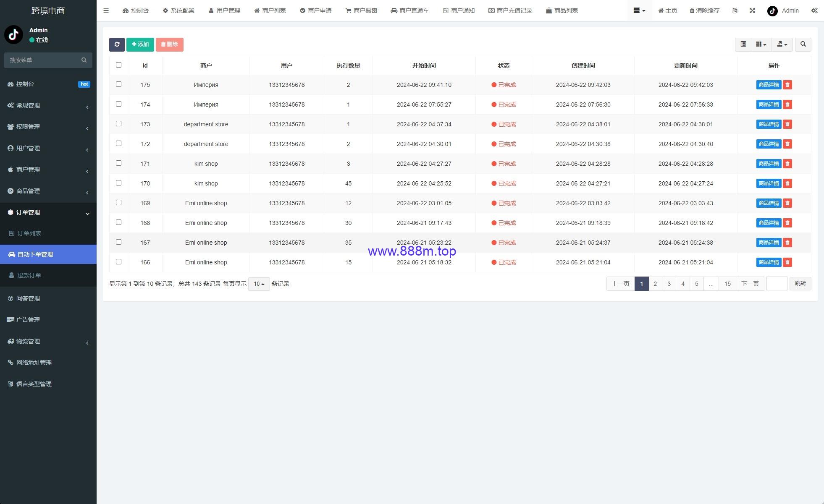The width and height of the screenshot is (824, 504).
Task: Open the header tab list dropdown
Action: (x=639, y=10)
